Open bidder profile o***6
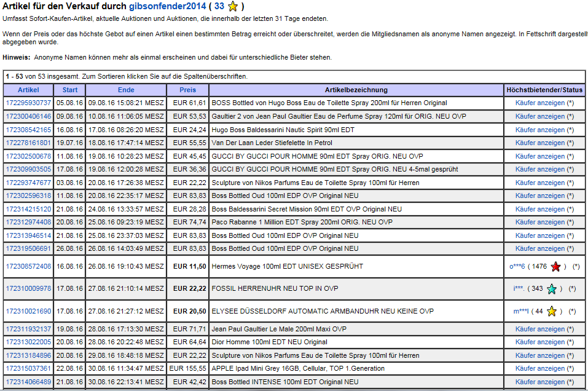This screenshot has height=391, width=588. [x=517, y=266]
